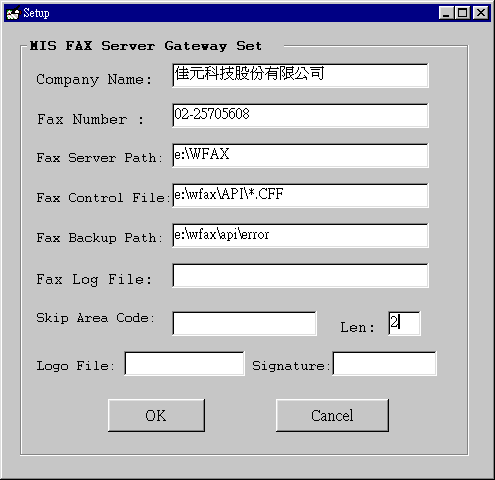Click the OK button
Image resolution: width=495 pixels, height=480 pixels.
[156, 415]
